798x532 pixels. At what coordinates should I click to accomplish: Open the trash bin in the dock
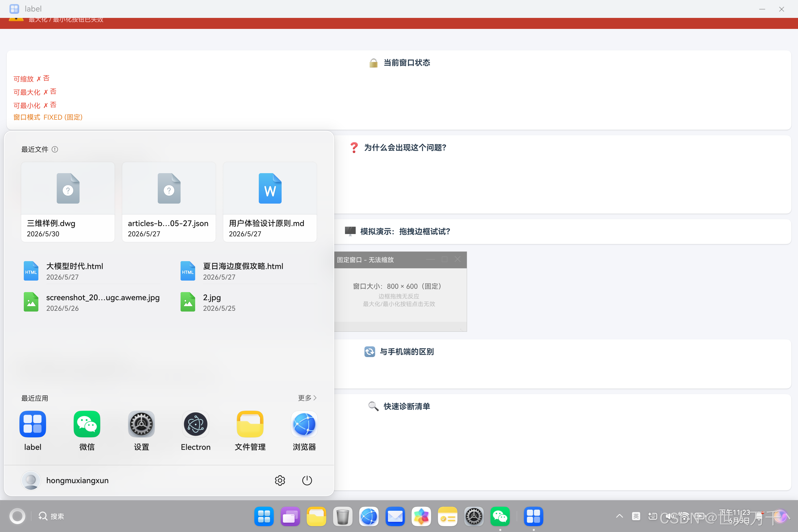coord(343,516)
